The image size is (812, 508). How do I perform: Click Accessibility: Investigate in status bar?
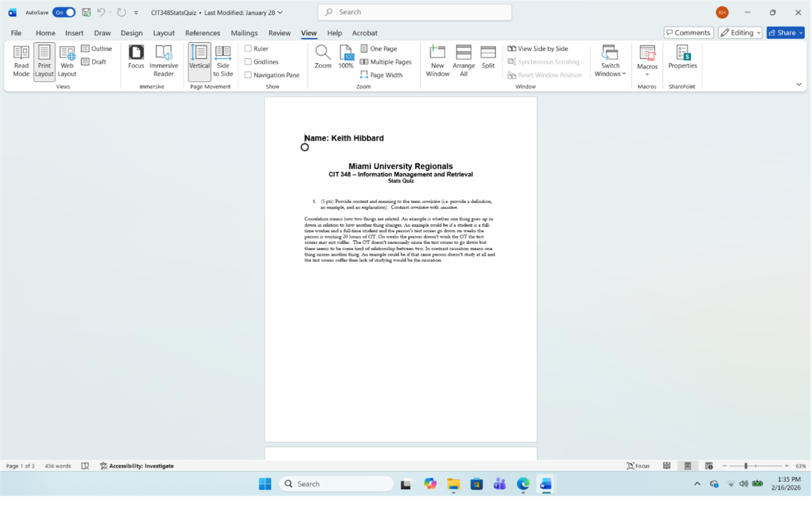(137, 466)
